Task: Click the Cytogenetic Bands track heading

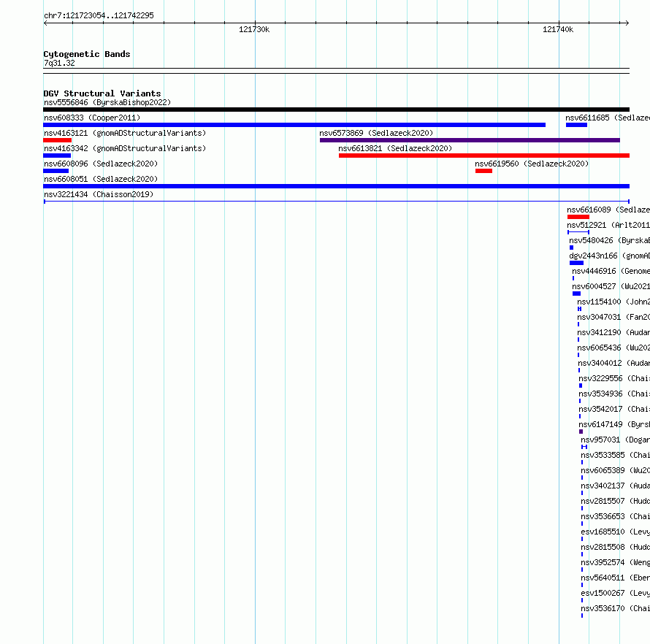Action: pos(87,54)
